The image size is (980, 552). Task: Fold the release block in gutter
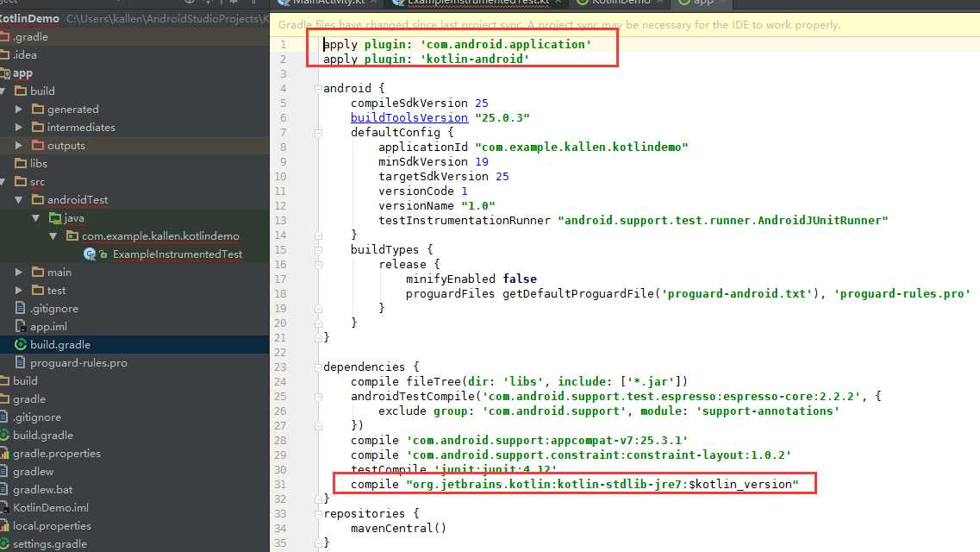pyautogui.click(x=318, y=265)
